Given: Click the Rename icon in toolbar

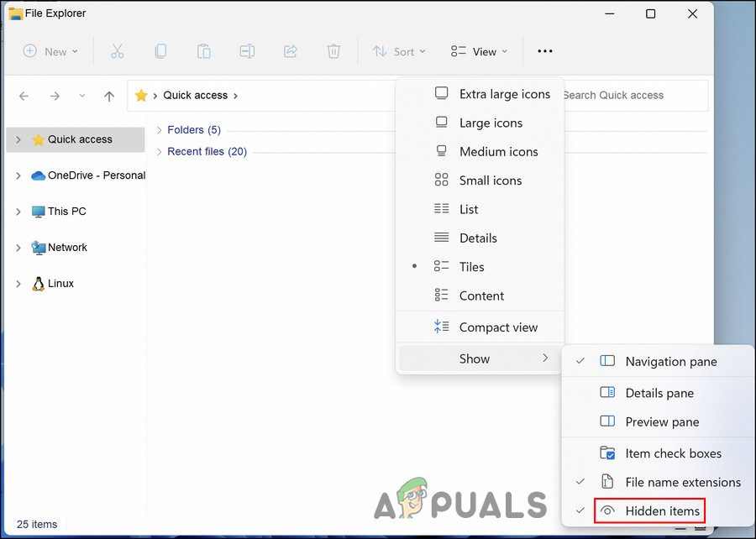Looking at the screenshot, I should [247, 51].
